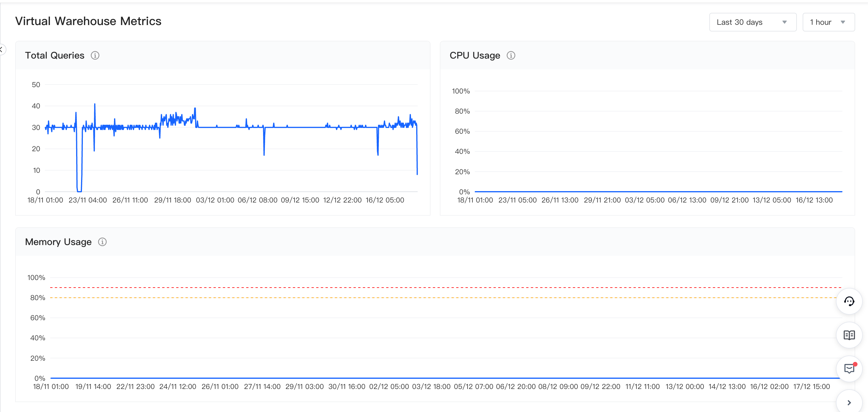Viewport: 868px width, 412px height.
Task: Click the 09/12 21:00 label on CPU Usage axis
Action: [x=729, y=200]
